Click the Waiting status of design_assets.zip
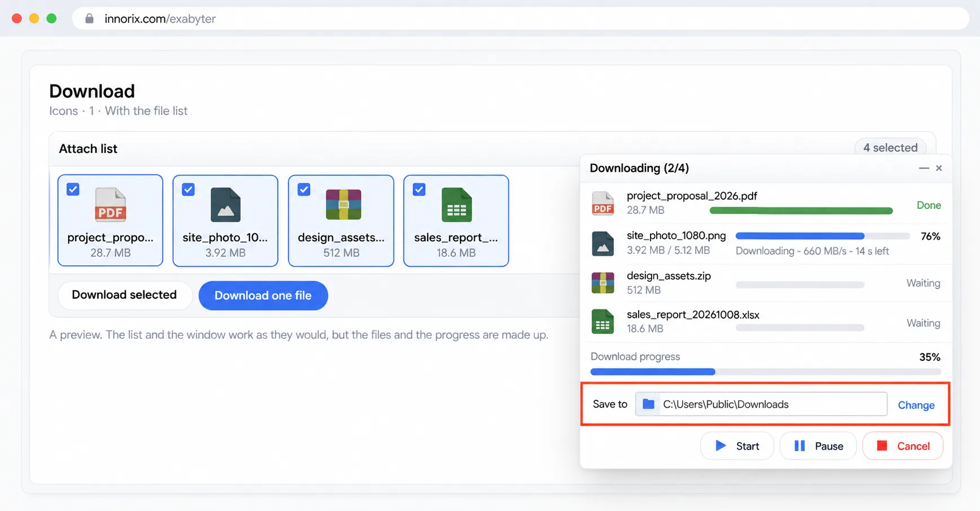980x511 pixels. tap(923, 283)
